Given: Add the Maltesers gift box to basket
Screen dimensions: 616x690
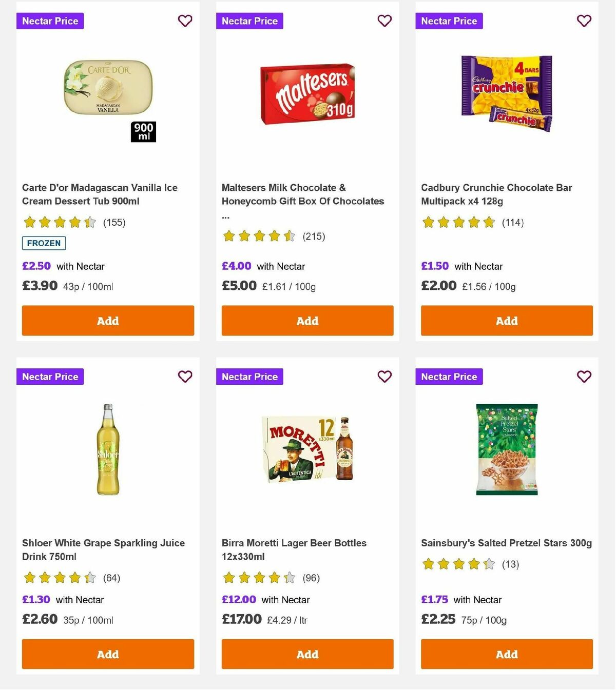Looking at the screenshot, I should coord(307,320).
